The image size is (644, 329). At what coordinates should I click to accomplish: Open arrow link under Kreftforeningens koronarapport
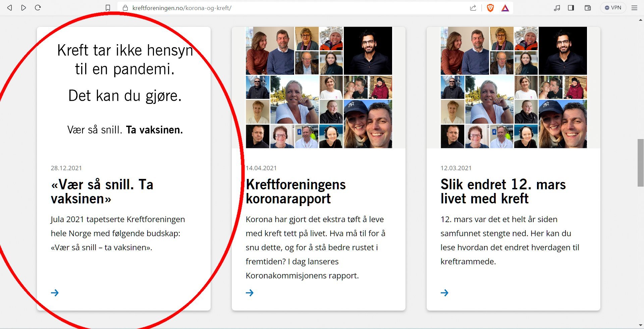pos(250,293)
